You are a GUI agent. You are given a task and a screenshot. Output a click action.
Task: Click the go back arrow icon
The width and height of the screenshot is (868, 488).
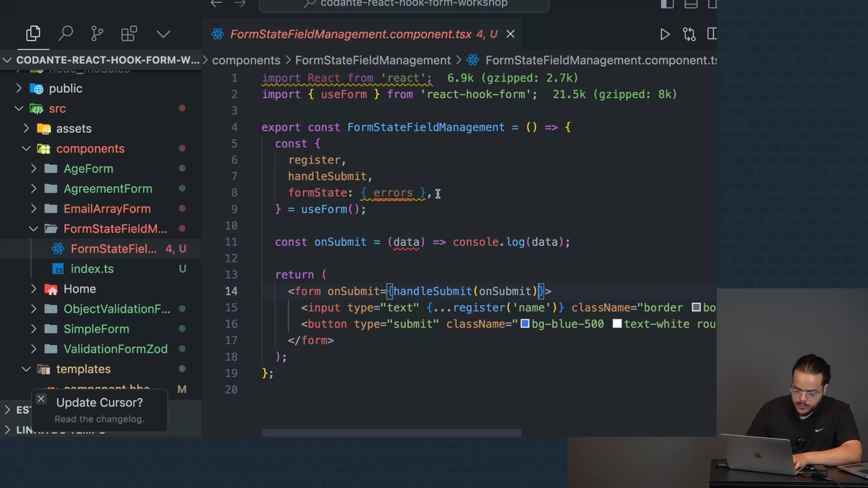click(216, 4)
